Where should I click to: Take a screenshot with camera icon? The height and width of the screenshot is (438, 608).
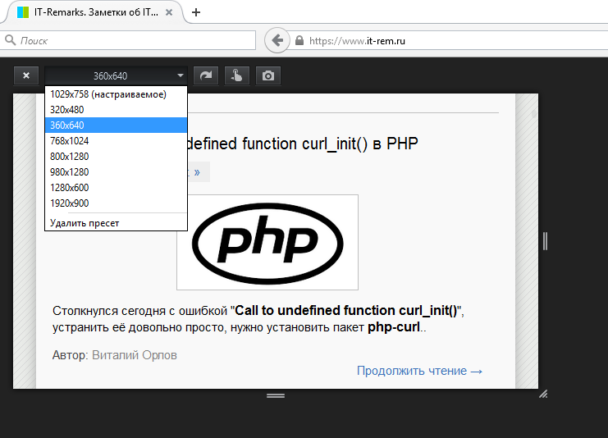coord(268,76)
